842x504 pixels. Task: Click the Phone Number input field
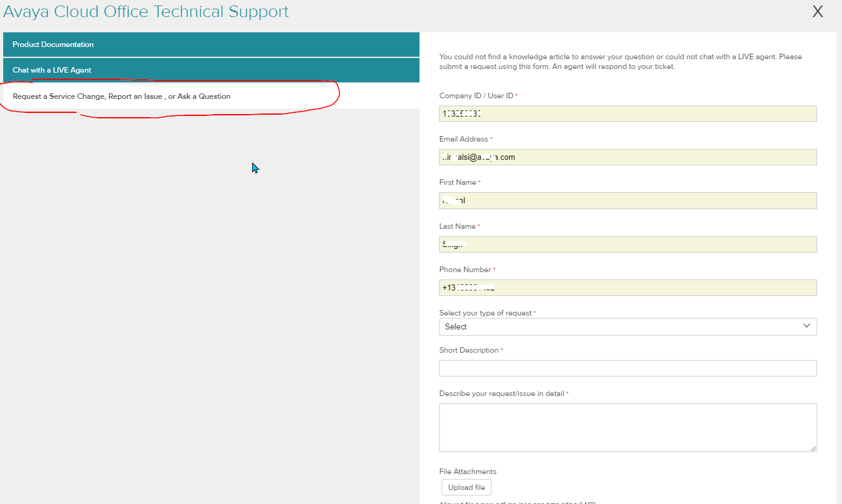pyautogui.click(x=628, y=287)
